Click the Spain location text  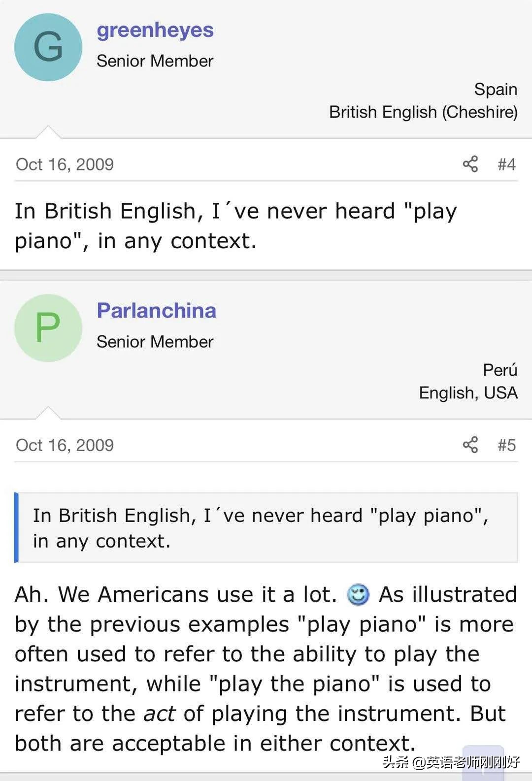(496, 90)
